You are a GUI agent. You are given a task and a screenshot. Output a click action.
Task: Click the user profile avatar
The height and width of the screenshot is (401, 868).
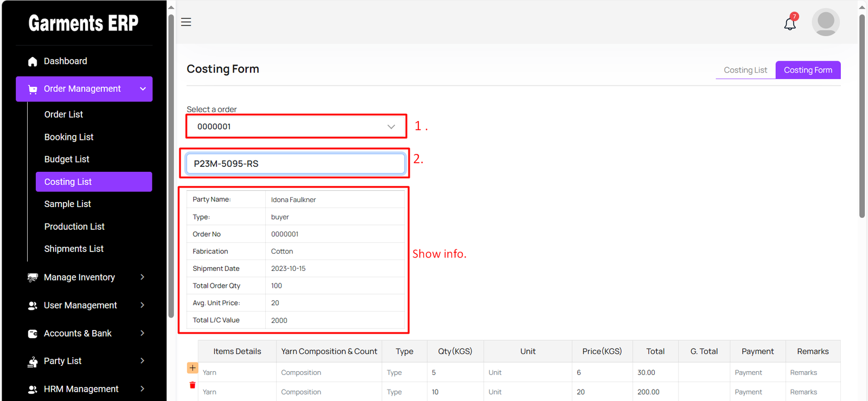(825, 22)
